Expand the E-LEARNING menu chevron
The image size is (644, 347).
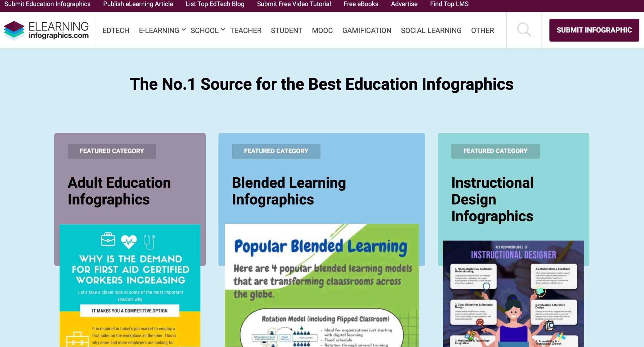(x=184, y=30)
